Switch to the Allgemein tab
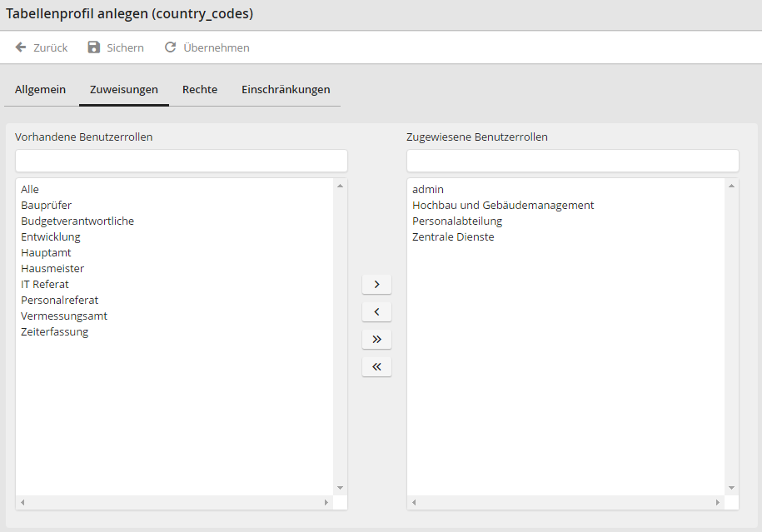This screenshot has width=762, height=532. pyautogui.click(x=40, y=90)
